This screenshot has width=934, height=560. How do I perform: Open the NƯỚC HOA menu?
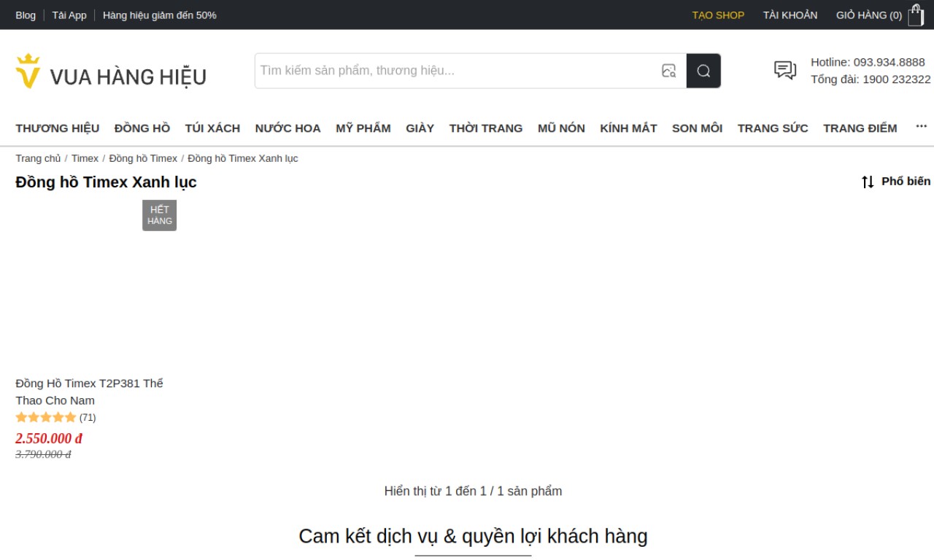(287, 128)
